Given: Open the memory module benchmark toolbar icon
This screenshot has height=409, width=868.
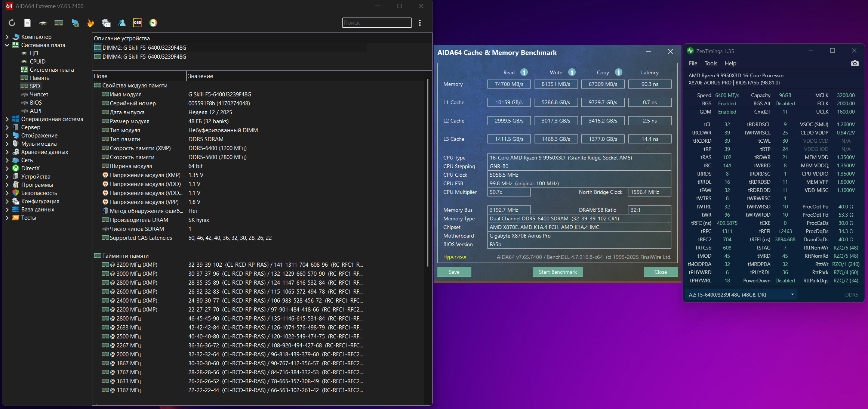Looking at the screenshot, I should (x=59, y=23).
